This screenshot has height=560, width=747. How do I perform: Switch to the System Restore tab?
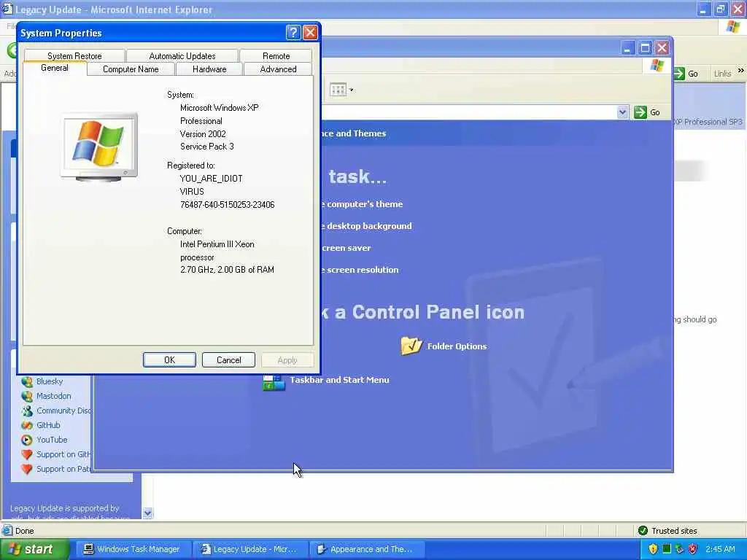click(74, 55)
